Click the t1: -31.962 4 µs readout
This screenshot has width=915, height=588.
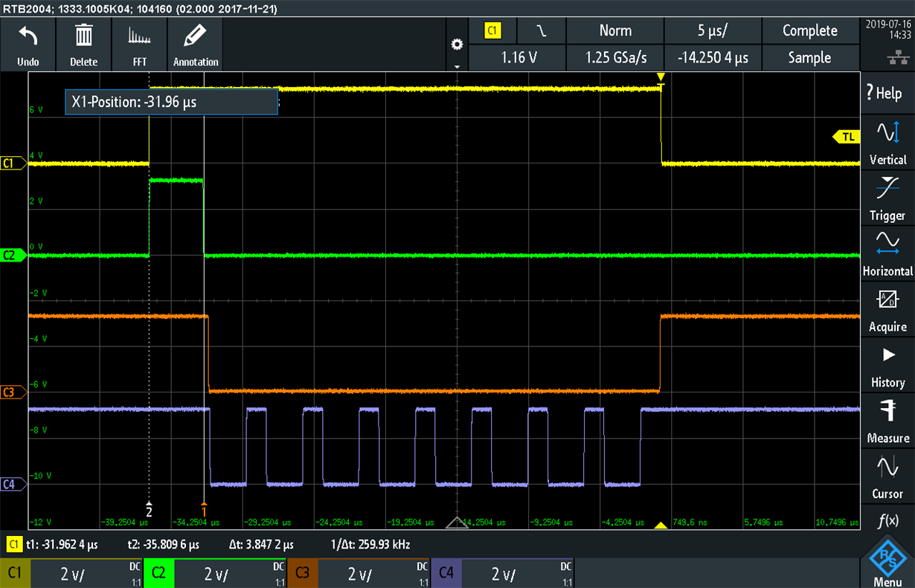tap(63, 544)
